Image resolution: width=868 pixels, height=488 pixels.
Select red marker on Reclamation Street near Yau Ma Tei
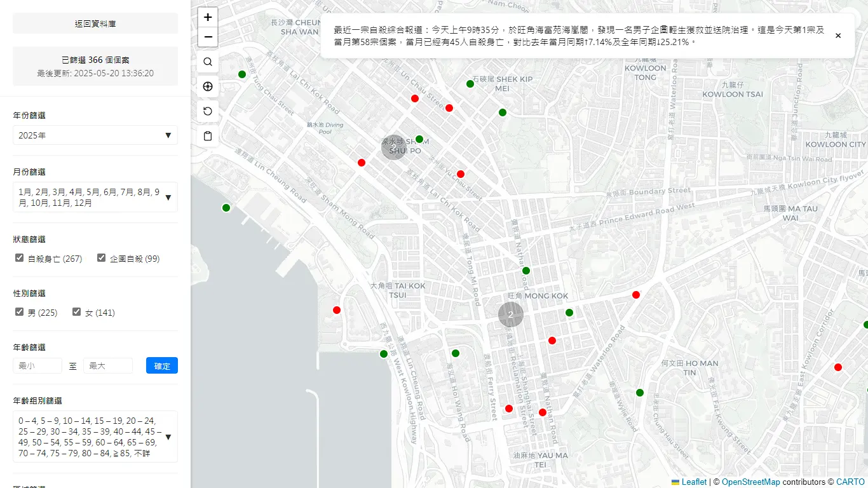coord(509,409)
